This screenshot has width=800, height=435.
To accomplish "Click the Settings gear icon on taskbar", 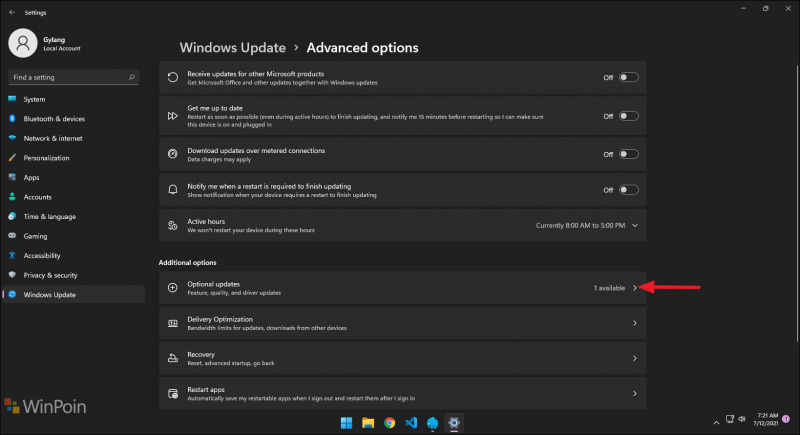I will [x=454, y=423].
